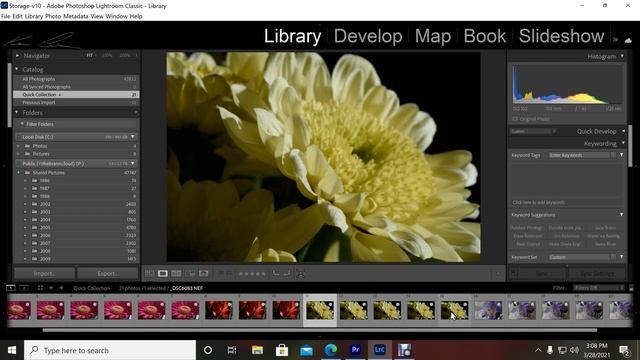Collapse the Keywording panel
This screenshot has width=640, height=360.
click(x=623, y=143)
